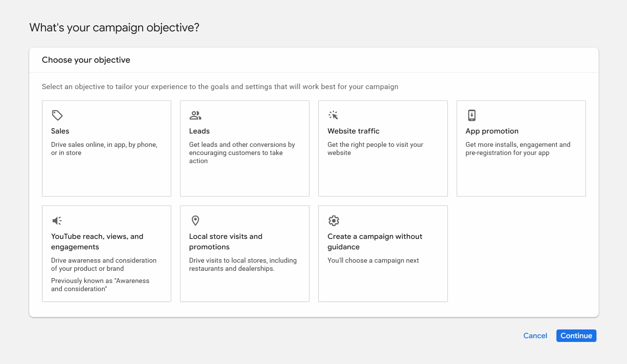
Task: Click 'Drive sales online, in app, by phone' description
Action: click(104, 149)
